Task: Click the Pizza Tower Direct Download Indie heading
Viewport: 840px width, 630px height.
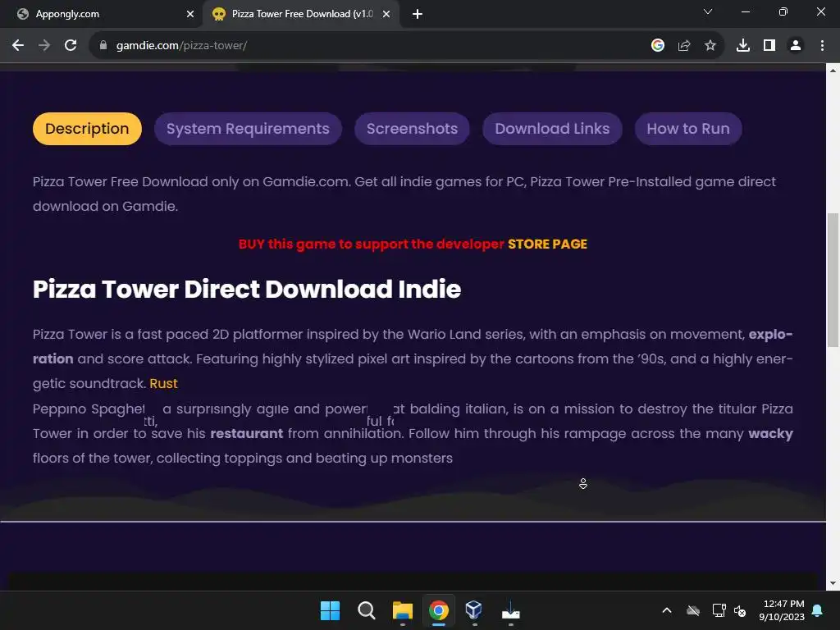Action: coord(247,290)
